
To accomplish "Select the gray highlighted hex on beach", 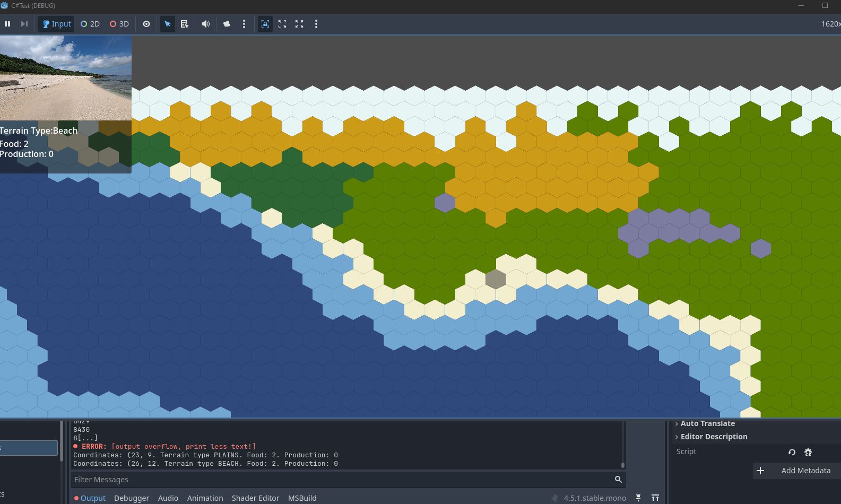I will [496, 279].
